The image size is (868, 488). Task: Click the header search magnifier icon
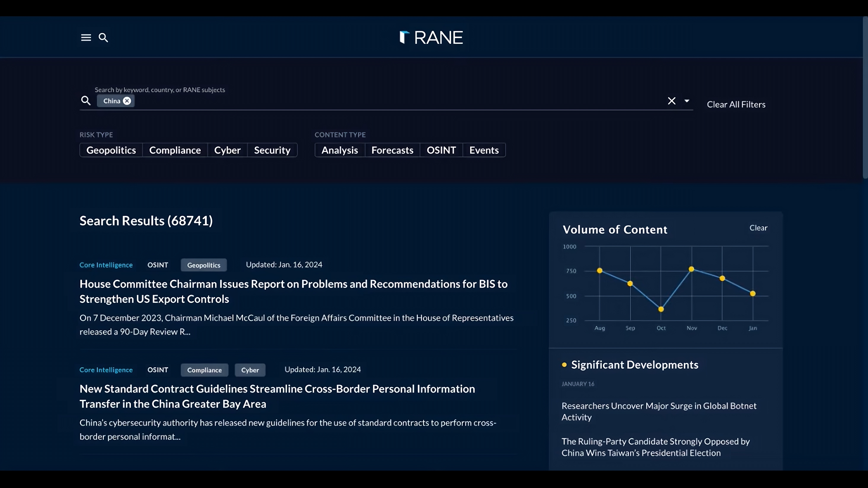tap(103, 37)
